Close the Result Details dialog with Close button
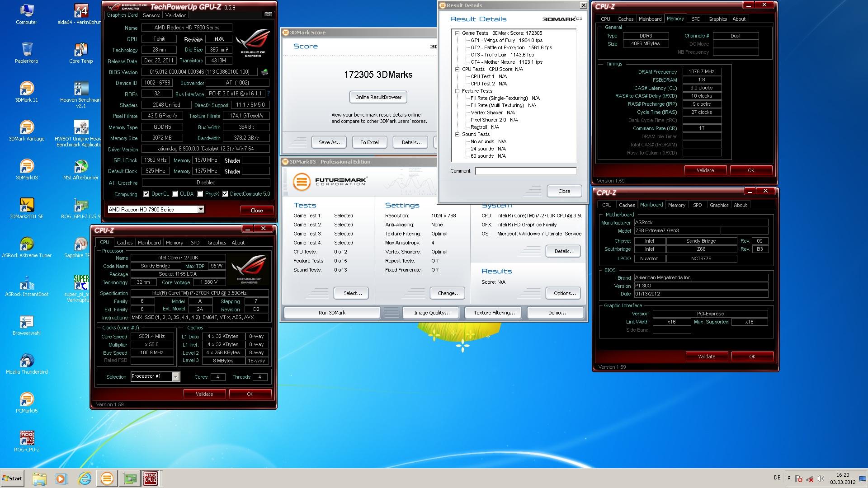This screenshot has height=488, width=868. (x=564, y=191)
